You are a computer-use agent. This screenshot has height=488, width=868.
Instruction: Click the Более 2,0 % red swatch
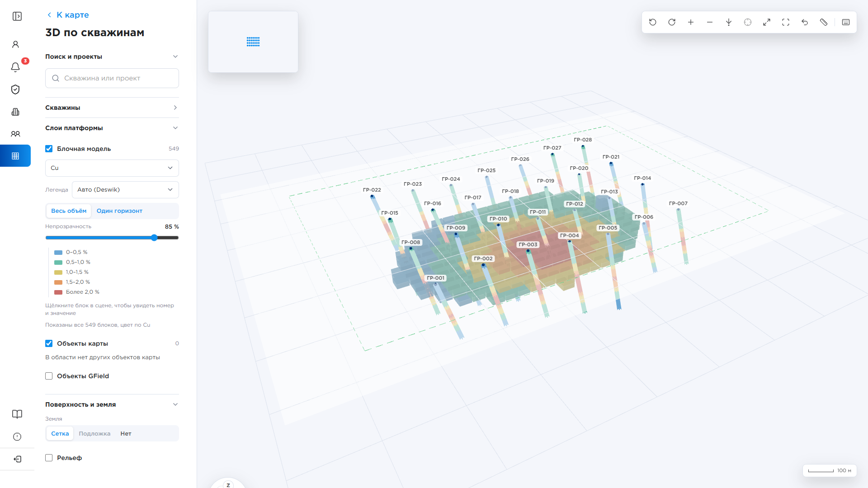[x=58, y=292]
